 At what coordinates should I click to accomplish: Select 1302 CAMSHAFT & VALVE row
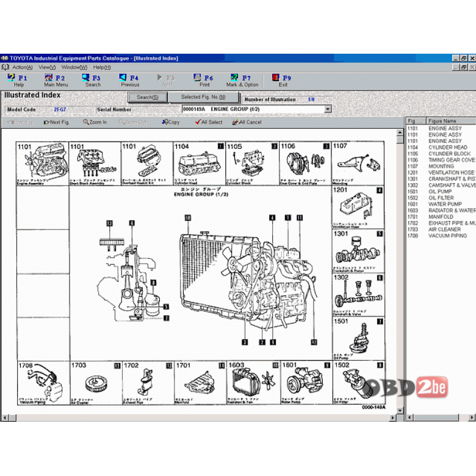pos(441,185)
